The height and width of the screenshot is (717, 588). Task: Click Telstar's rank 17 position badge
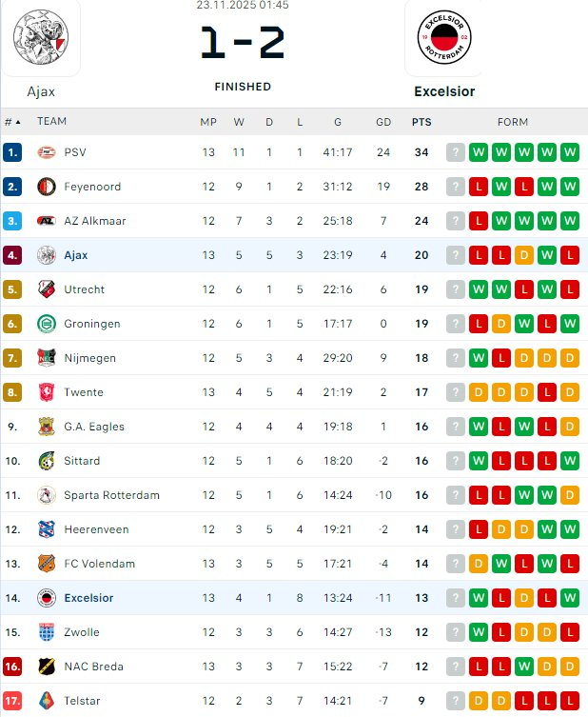(12, 701)
